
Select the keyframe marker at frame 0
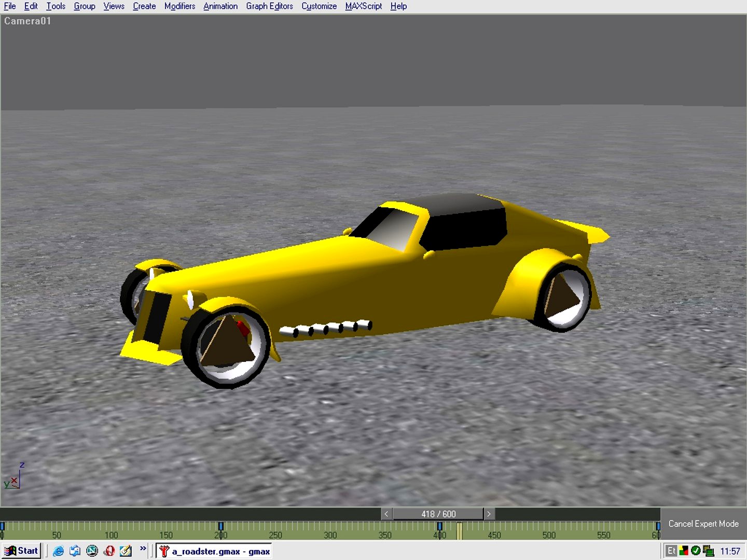(2, 527)
